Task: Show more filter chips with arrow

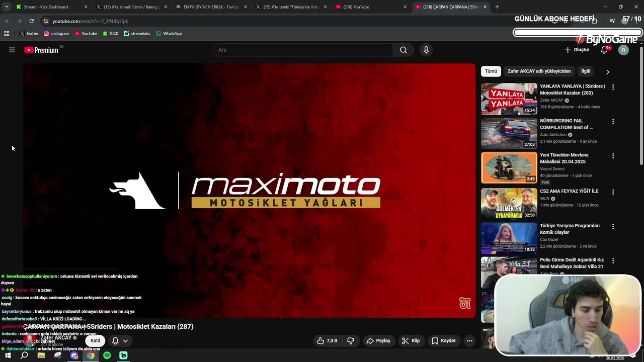Action: pos(608,72)
